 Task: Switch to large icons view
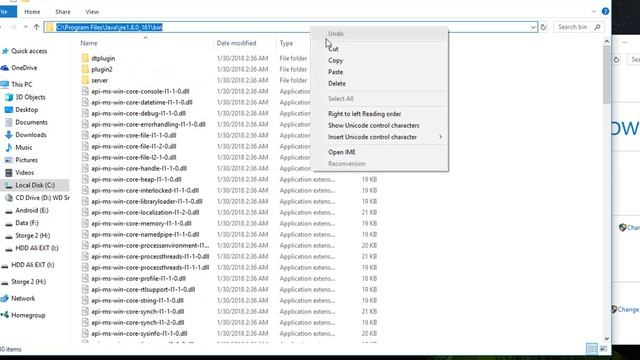tap(603, 349)
